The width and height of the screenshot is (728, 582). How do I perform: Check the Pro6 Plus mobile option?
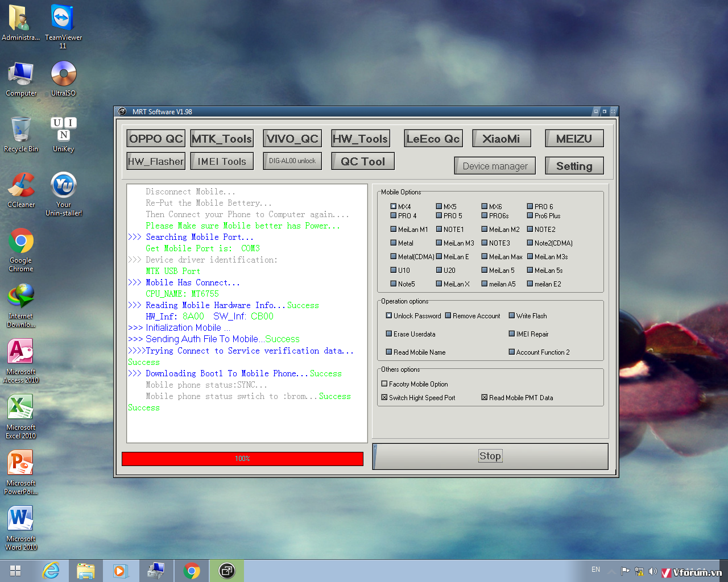click(x=530, y=215)
